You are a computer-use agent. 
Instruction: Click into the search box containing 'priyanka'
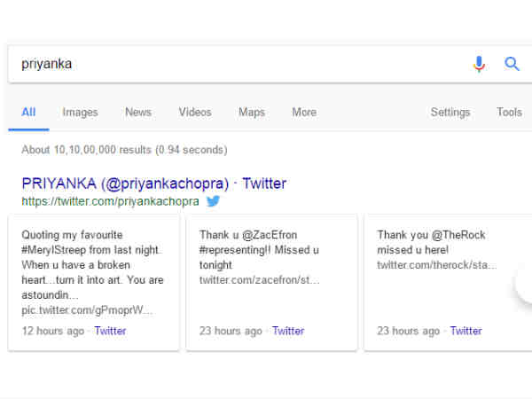pyautogui.click(x=231, y=64)
